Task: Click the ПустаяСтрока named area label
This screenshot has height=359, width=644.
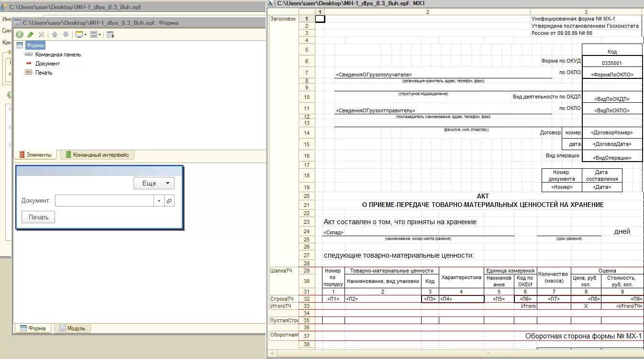Action: [x=284, y=320]
